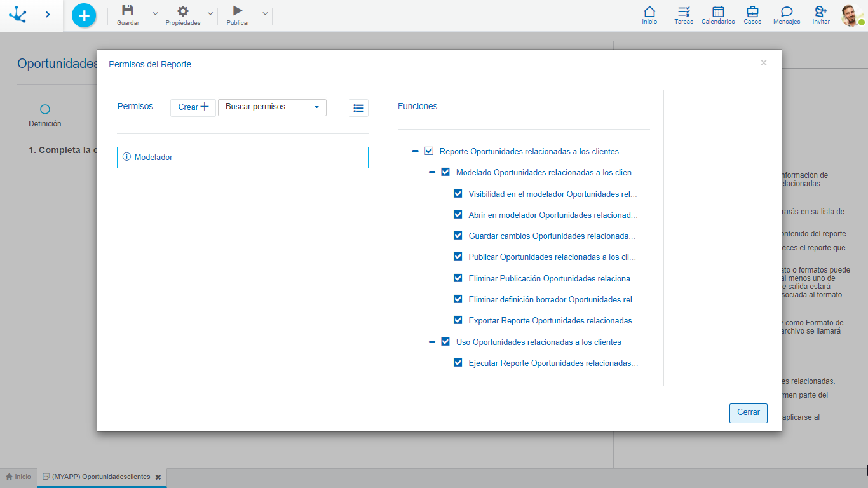Click the Publicar play icon

click(238, 11)
